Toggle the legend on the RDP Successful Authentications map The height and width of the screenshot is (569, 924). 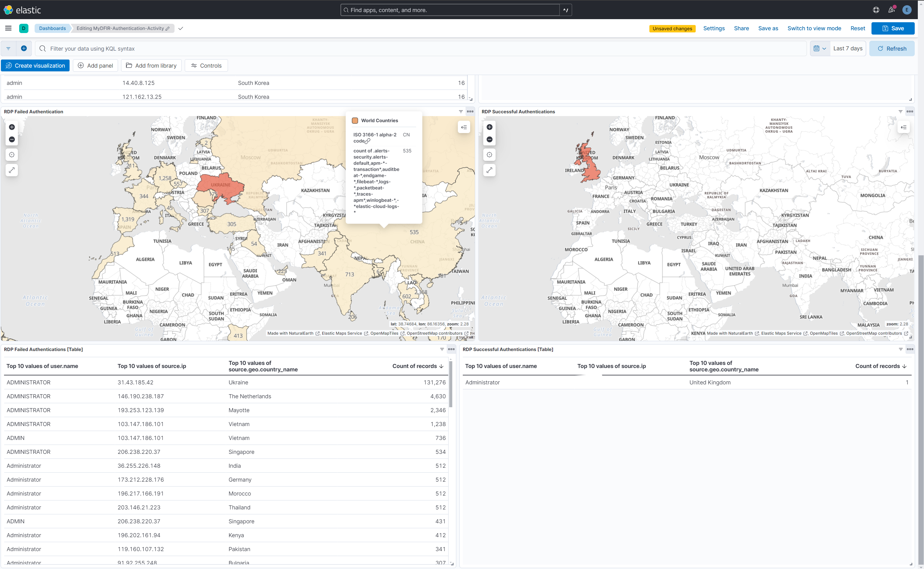coord(904,127)
